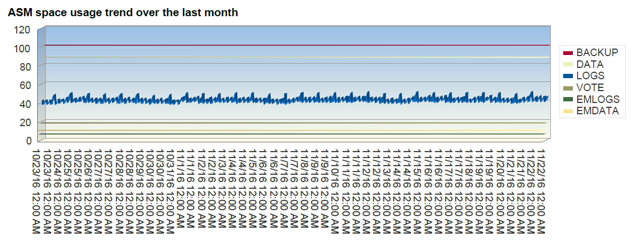Click the pale yellow DATA legend swatch
Image resolution: width=644 pixels, height=248 pixels.
click(x=568, y=65)
